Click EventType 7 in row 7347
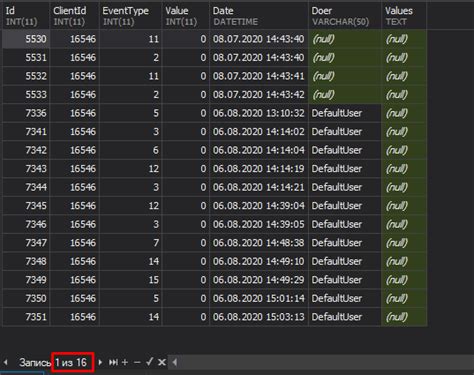 point(130,243)
